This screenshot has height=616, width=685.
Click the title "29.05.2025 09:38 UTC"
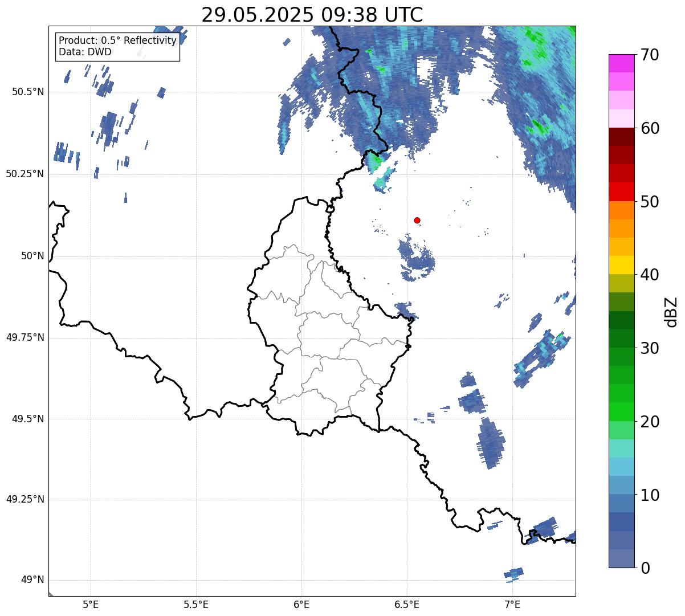(x=312, y=15)
